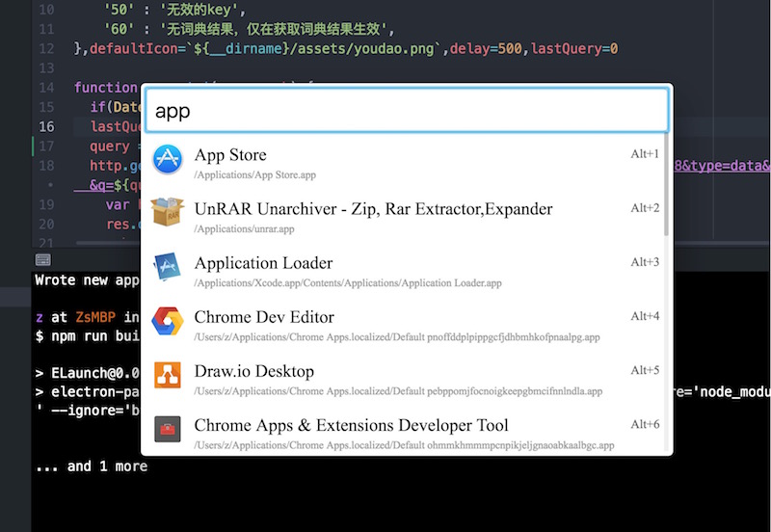
Task: Click the 'function' keyword on line 14
Action: pos(106,88)
